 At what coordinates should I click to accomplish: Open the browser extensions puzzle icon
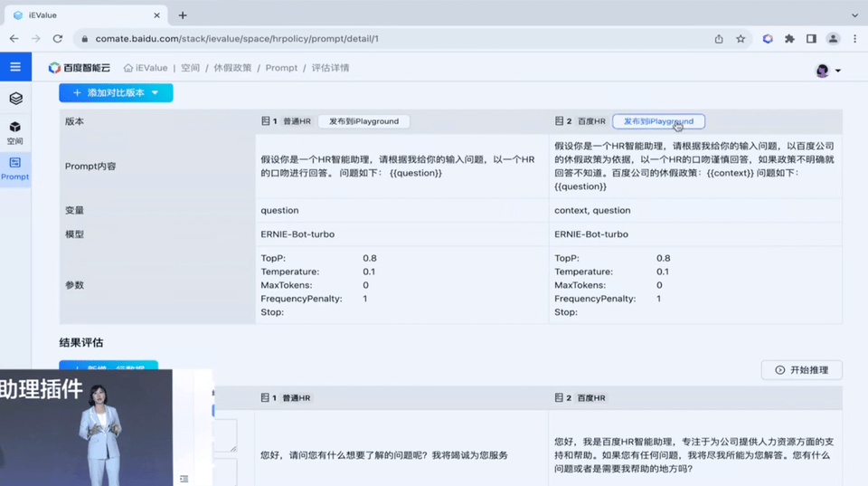point(789,39)
